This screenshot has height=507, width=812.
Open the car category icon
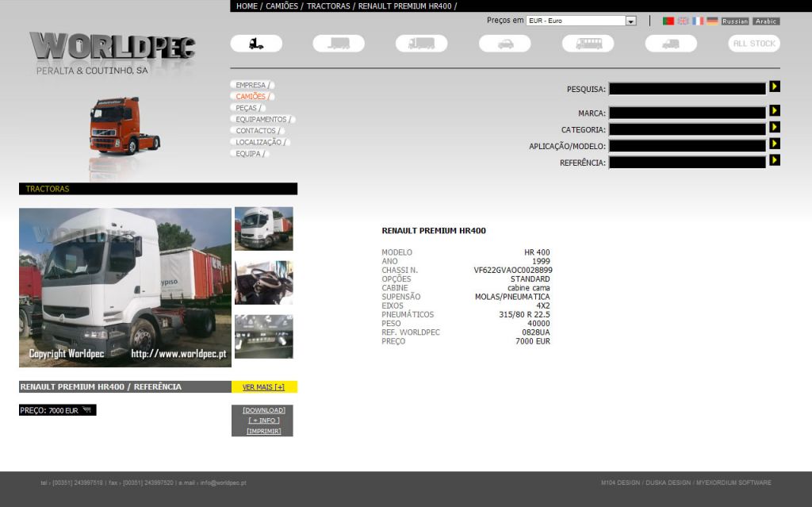coord(505,44)
